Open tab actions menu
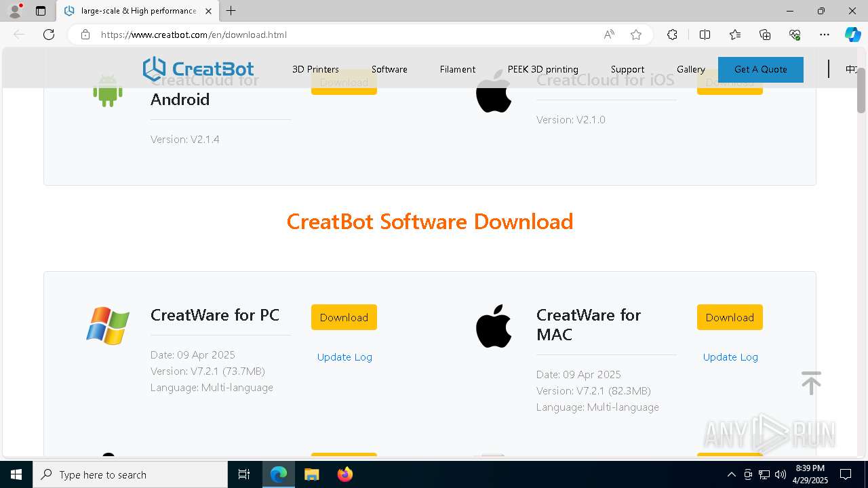This screenshot has width=868, height=488. coord(41,11)
